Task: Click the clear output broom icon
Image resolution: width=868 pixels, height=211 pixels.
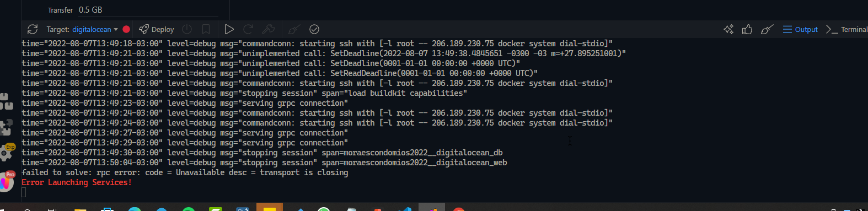Action: pos(767,29)
